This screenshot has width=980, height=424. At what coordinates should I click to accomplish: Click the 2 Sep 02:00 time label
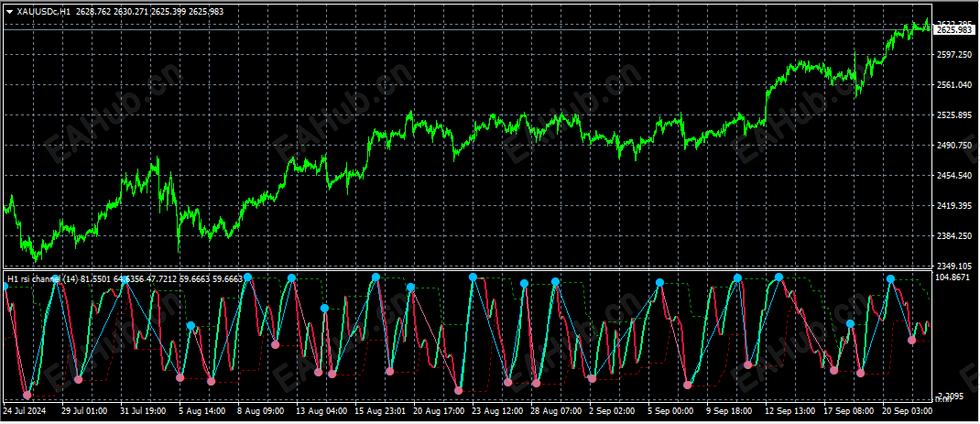(613, 411)
